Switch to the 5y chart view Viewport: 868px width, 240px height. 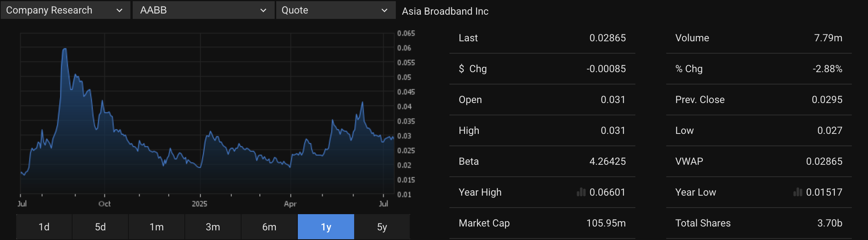(382, 227)
